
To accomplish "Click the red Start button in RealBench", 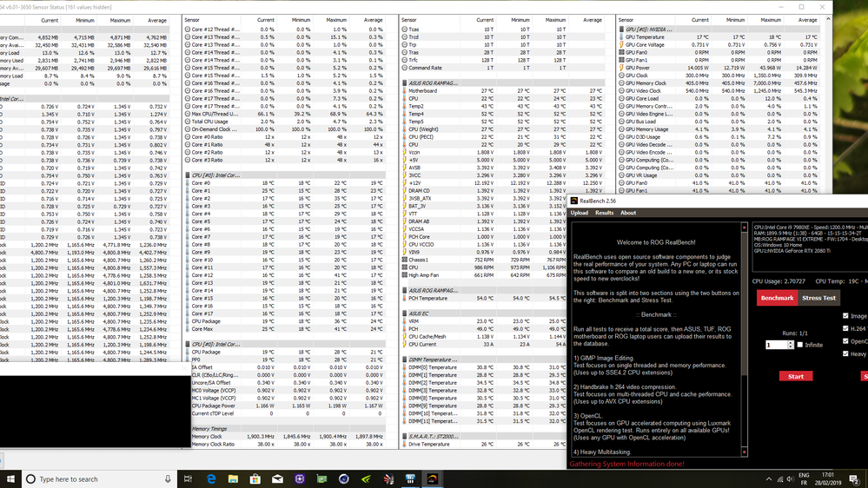I will pyautogui.click(x=796, y=376).
